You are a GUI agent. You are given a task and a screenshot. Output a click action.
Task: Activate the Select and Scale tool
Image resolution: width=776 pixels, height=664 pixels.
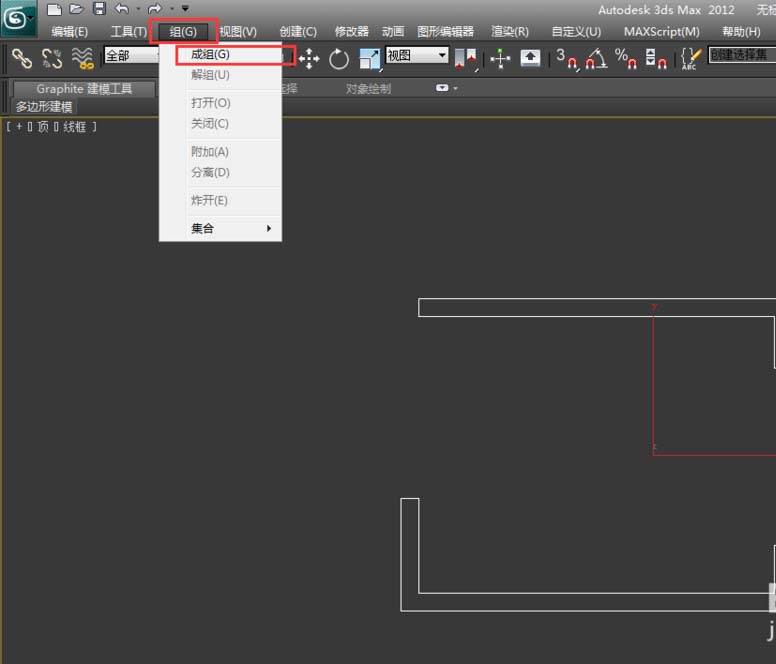pos(370,59)
